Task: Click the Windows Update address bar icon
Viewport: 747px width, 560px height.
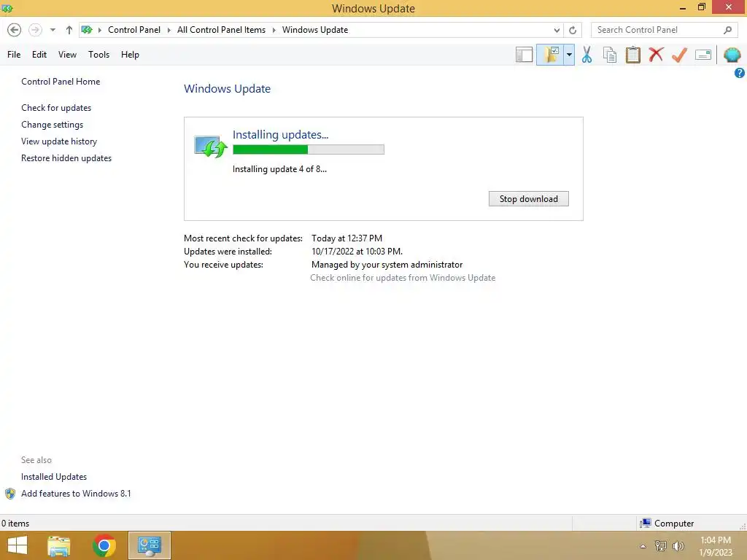Action: coord(87,30)
